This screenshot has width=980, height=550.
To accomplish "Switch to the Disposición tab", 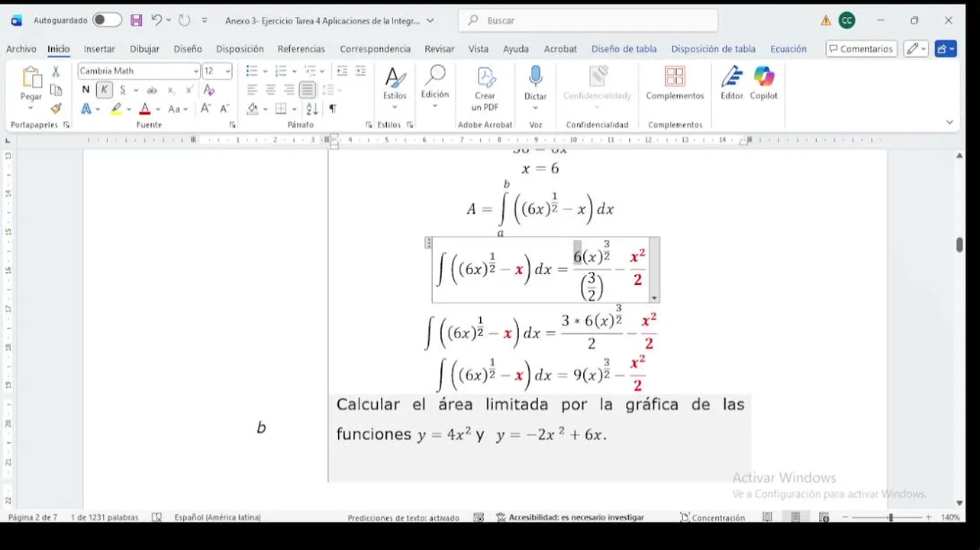I will pyautogui.click(x=240, y=49).
